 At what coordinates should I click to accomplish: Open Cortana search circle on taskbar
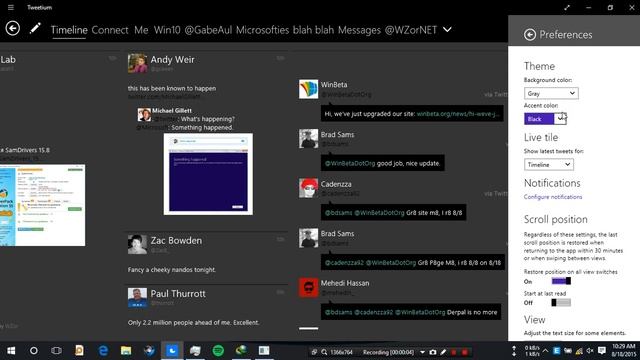click(34, 351)
